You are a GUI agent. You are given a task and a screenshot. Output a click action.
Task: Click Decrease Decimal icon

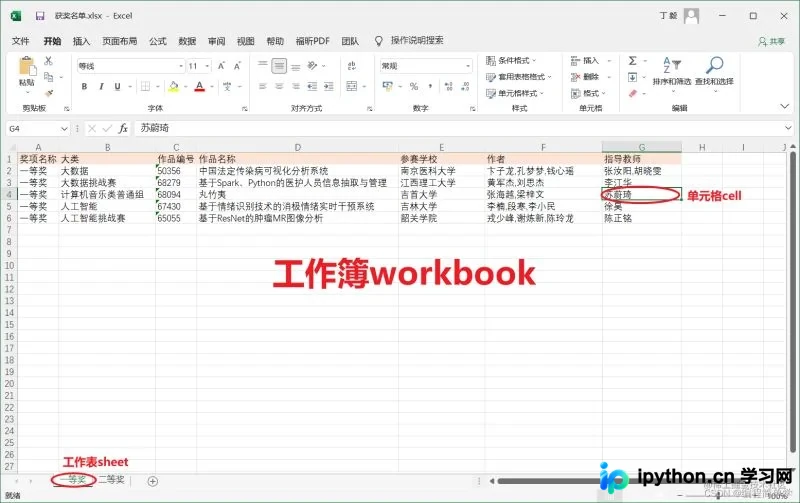tap(465, 87)
